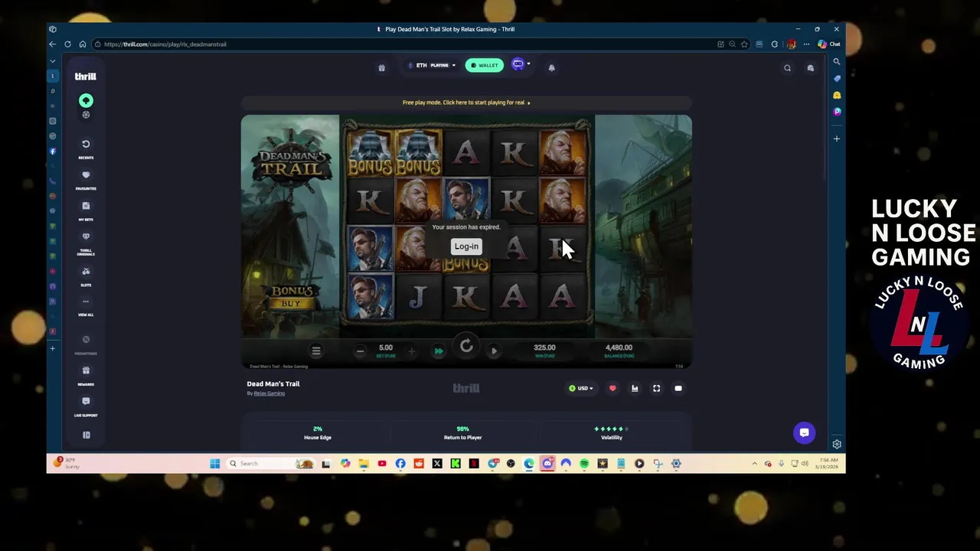980x551 pixels.
Task: Toggle favourite heart for this game
Action: point(612,388)
